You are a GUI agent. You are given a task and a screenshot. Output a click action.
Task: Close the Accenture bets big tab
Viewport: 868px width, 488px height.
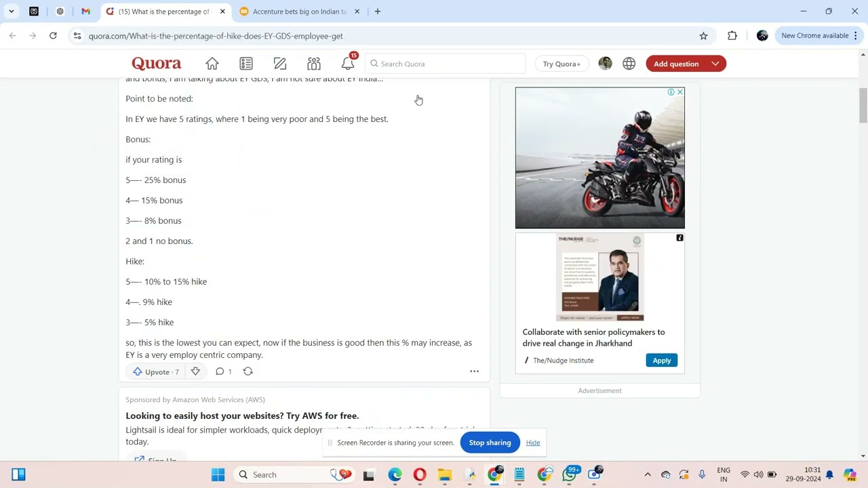(357, 12)
